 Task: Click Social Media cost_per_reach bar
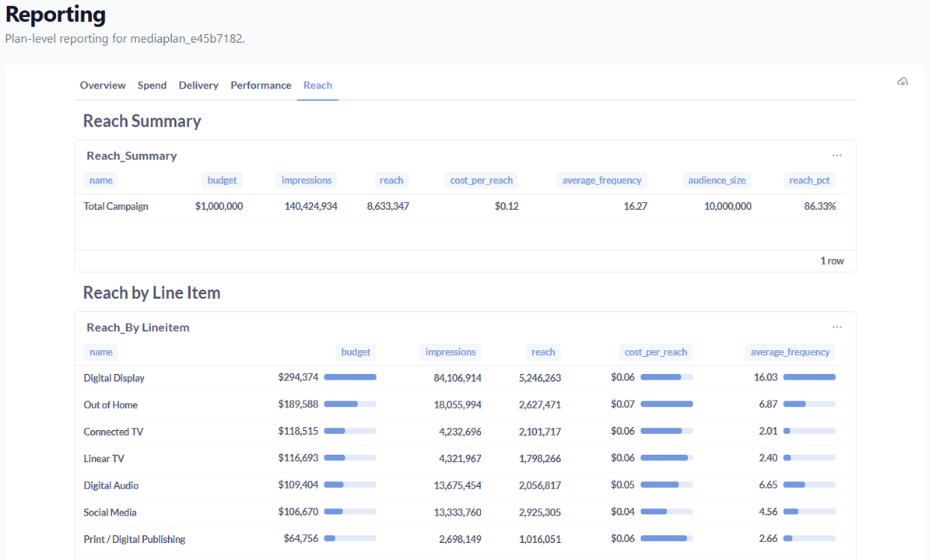[x=667, y=512]
